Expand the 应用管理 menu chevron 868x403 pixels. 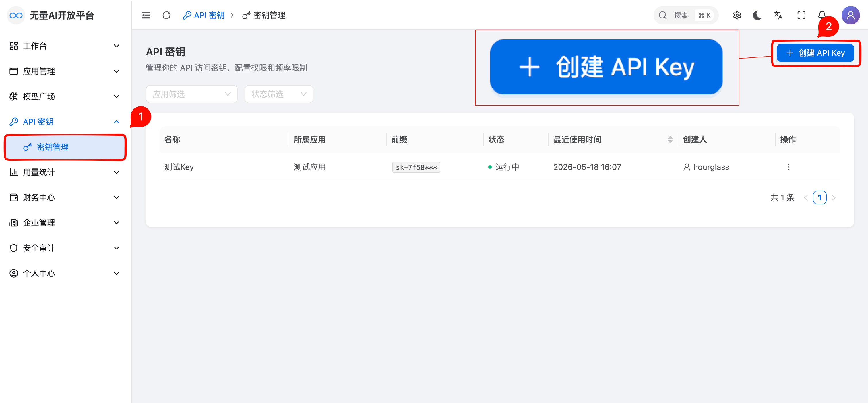point(117,71)
